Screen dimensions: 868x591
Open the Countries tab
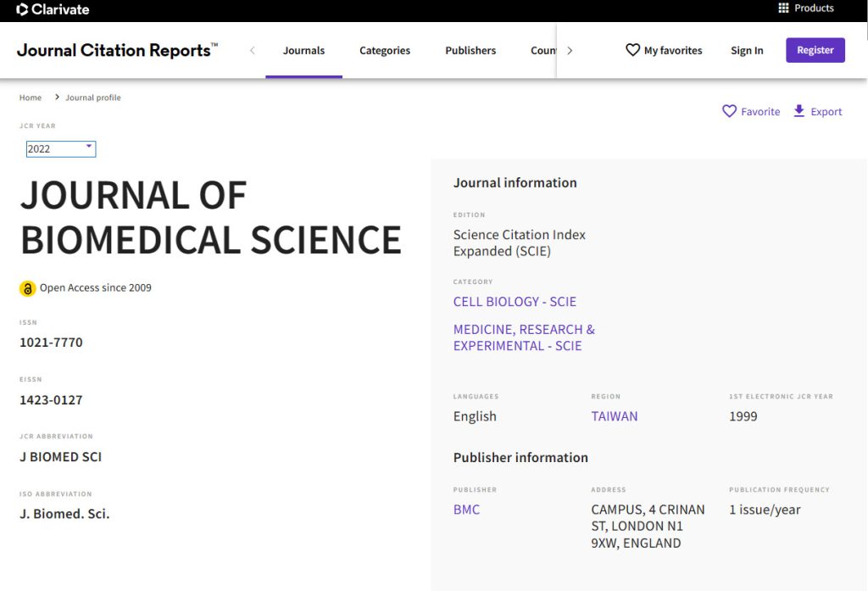[543, 50]
